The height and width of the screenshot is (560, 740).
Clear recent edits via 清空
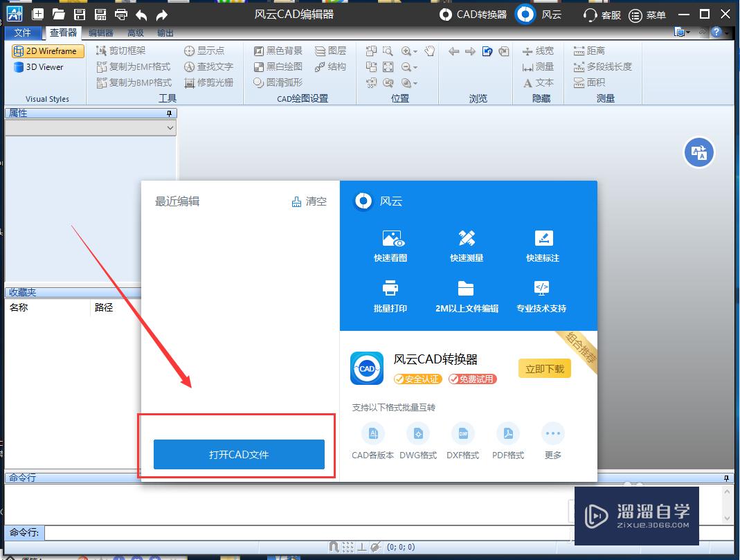[309, 201]
